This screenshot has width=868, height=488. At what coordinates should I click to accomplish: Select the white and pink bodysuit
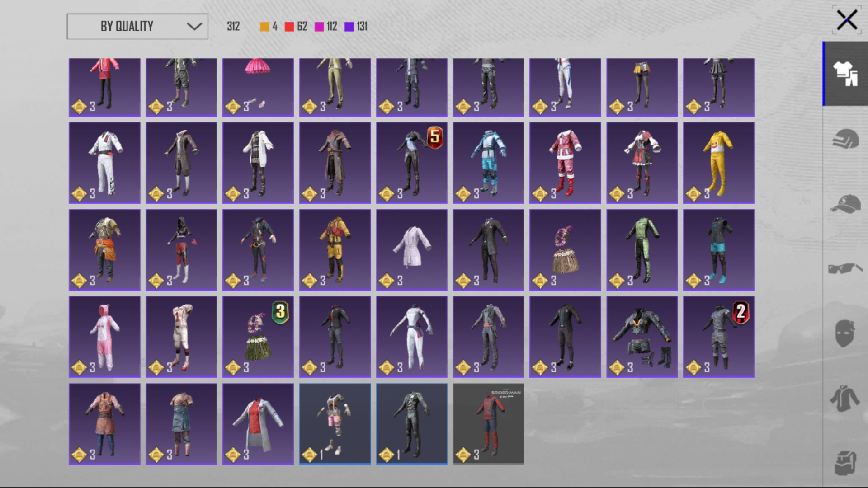pyautogui.click(x=412, y=337)
